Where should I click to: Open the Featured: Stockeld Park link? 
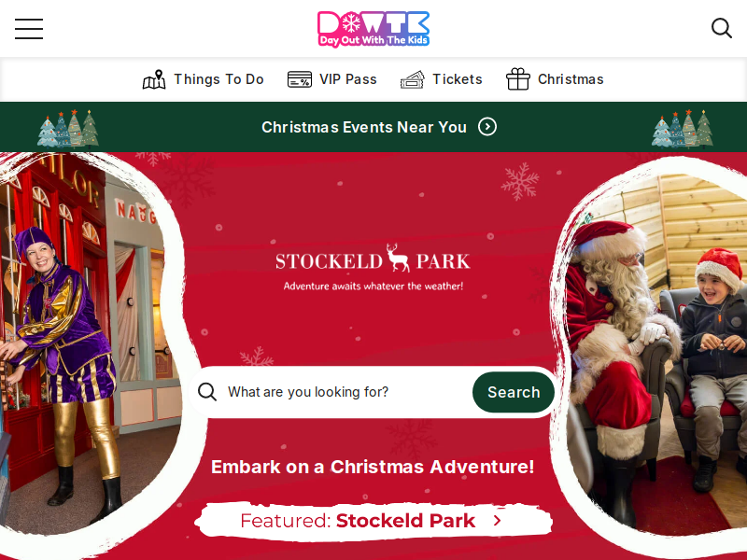[x=373, y=521]
